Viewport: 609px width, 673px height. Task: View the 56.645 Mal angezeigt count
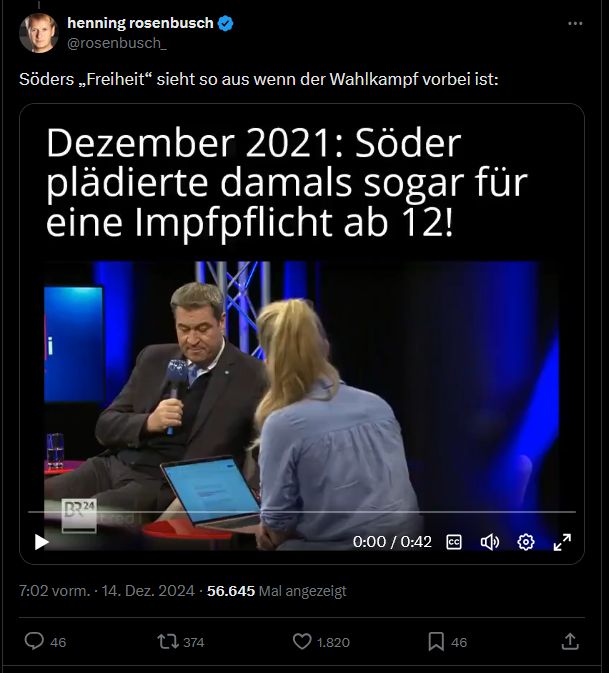(x=276, y=591)
